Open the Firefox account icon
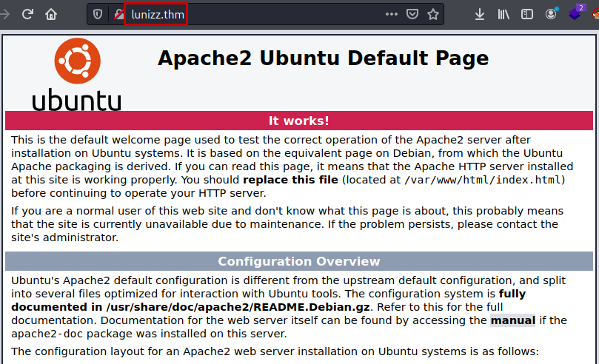Viewport: 599px width, 364px height. coord(550,15)
